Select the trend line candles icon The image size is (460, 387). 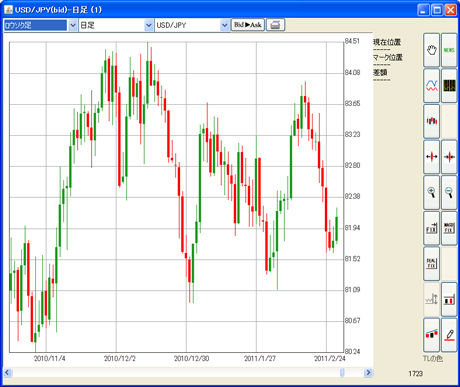(x=432, y=335)
